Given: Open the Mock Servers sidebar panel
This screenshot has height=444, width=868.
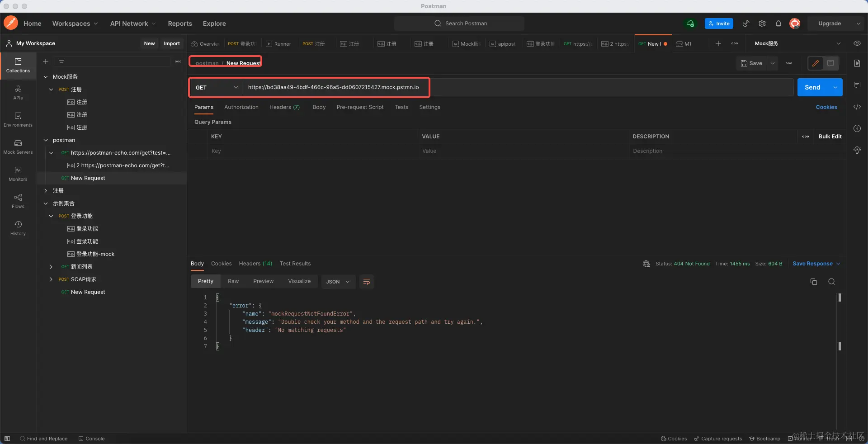Looking at the screenshot, I should 18,147.
